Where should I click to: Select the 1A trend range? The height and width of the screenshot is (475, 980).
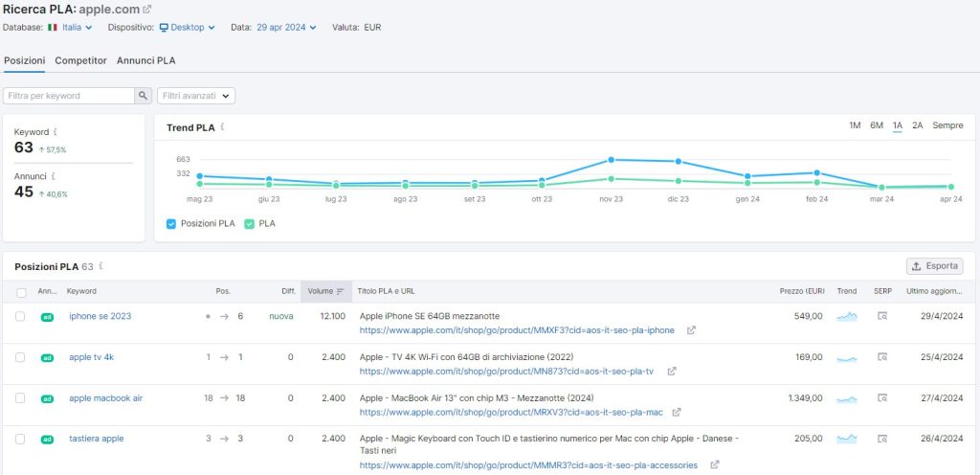coord(898,125)
